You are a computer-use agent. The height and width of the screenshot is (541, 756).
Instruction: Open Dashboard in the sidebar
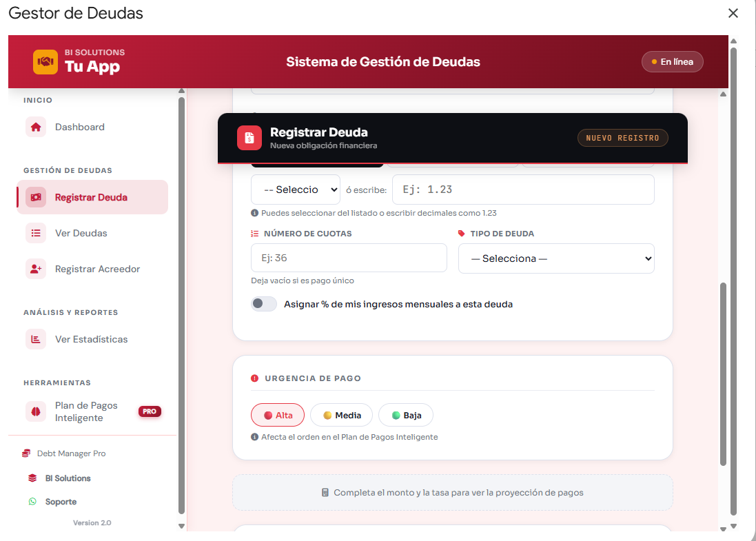(x=92, y=127)
